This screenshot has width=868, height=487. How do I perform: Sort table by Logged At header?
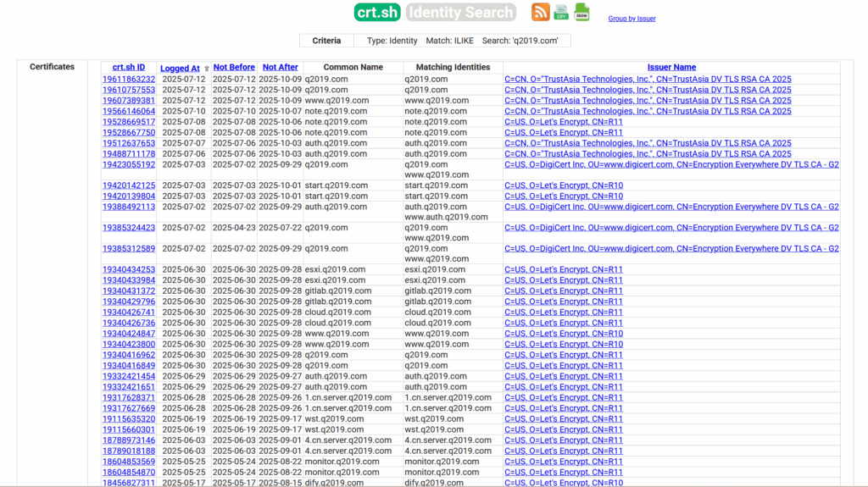[x=180, y=69]
